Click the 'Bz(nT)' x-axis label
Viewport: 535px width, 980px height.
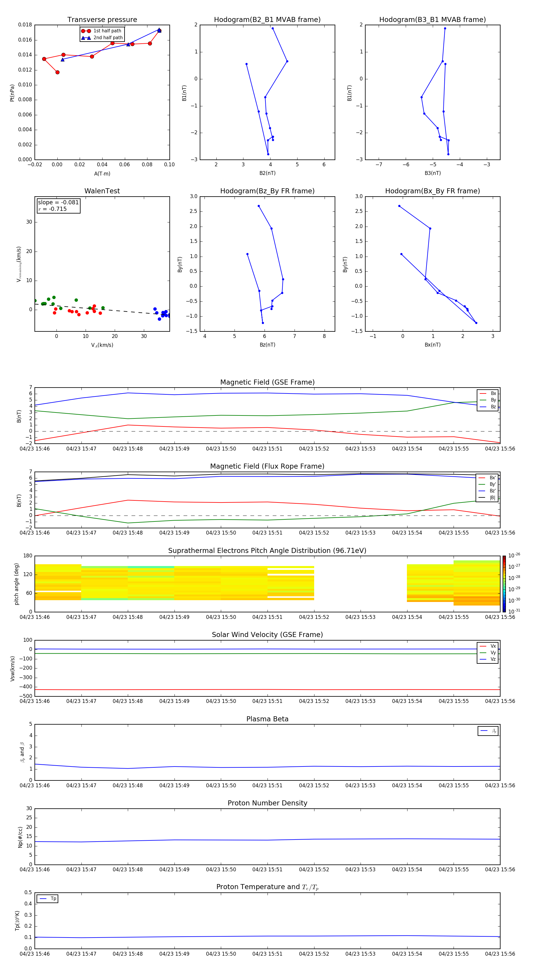click(267, 345)
